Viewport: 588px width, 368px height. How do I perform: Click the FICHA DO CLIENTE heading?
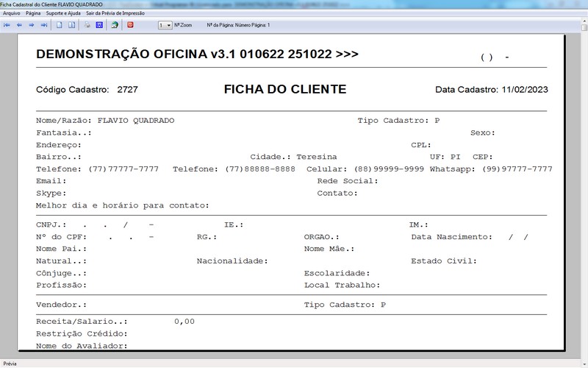285,89
